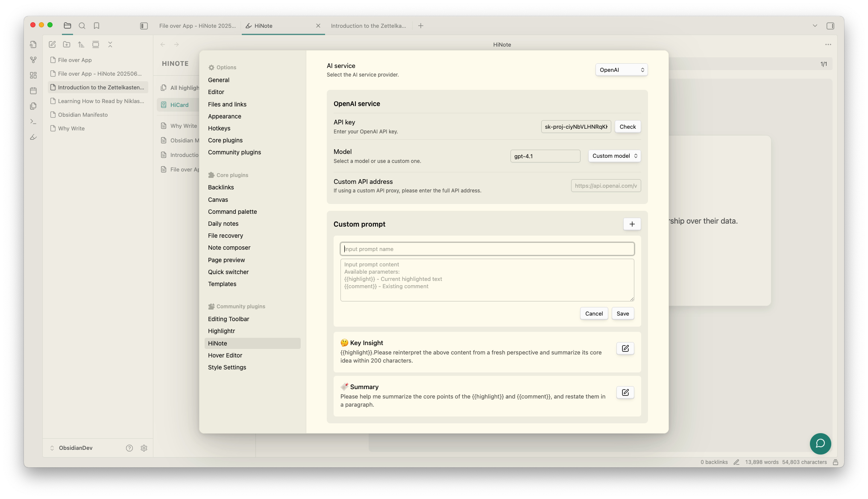
Task: Open Community plugins settings section
Action: pos(234,152)
